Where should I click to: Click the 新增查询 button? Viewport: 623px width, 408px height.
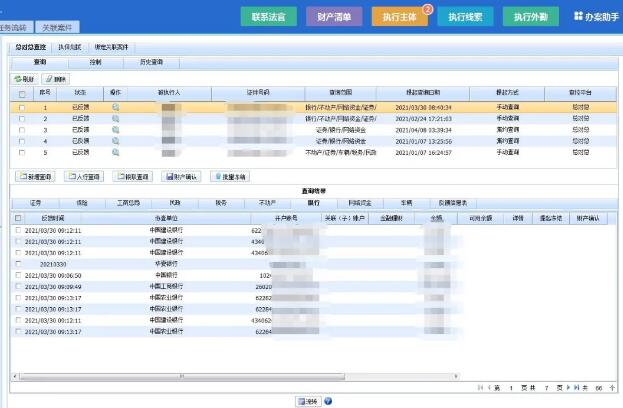click(x=37, y=176)
